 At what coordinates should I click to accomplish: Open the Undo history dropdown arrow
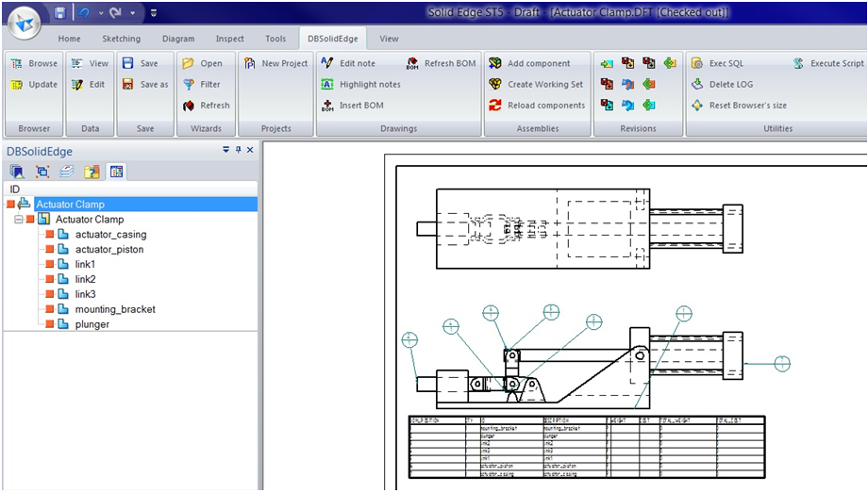coord(101,13)
